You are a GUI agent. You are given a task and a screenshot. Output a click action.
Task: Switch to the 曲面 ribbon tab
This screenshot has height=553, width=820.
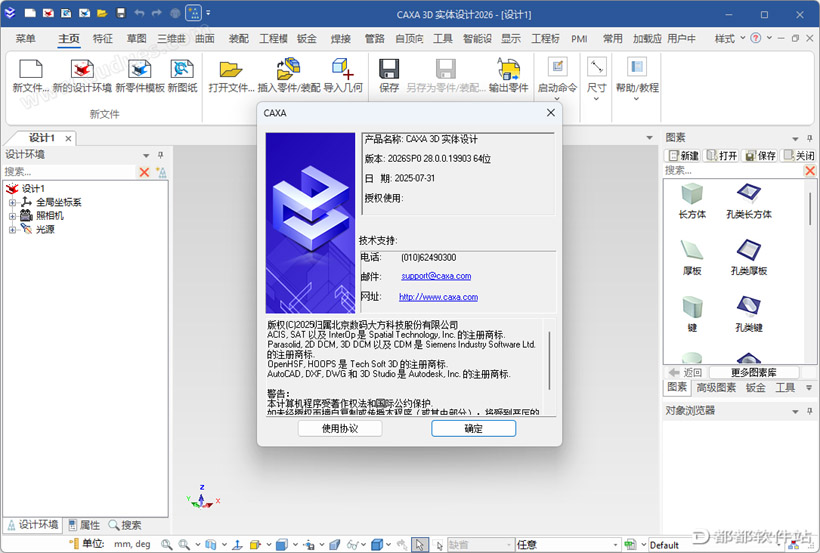[x=205, y=39]
